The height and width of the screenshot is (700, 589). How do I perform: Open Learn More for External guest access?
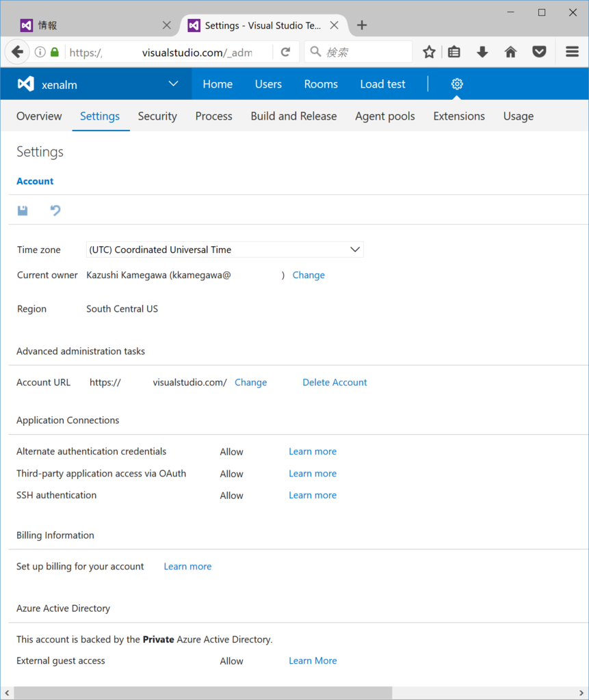point(313,661)
